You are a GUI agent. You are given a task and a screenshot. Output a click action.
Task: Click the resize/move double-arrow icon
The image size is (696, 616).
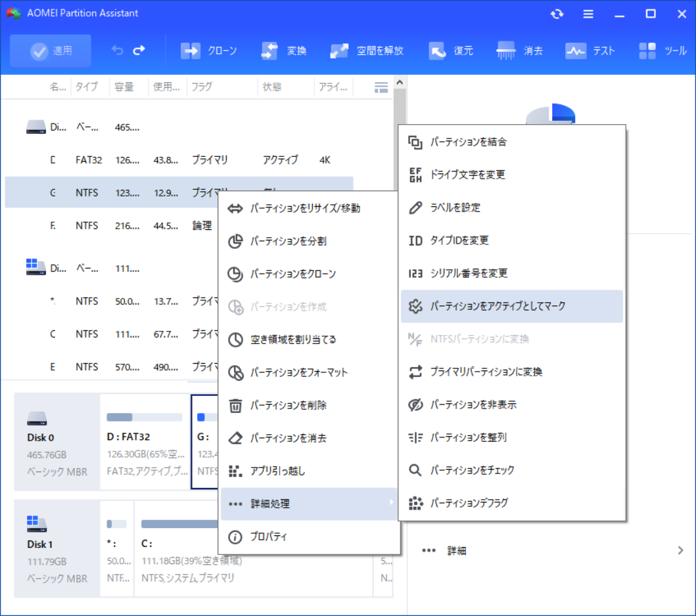point(235,208)
